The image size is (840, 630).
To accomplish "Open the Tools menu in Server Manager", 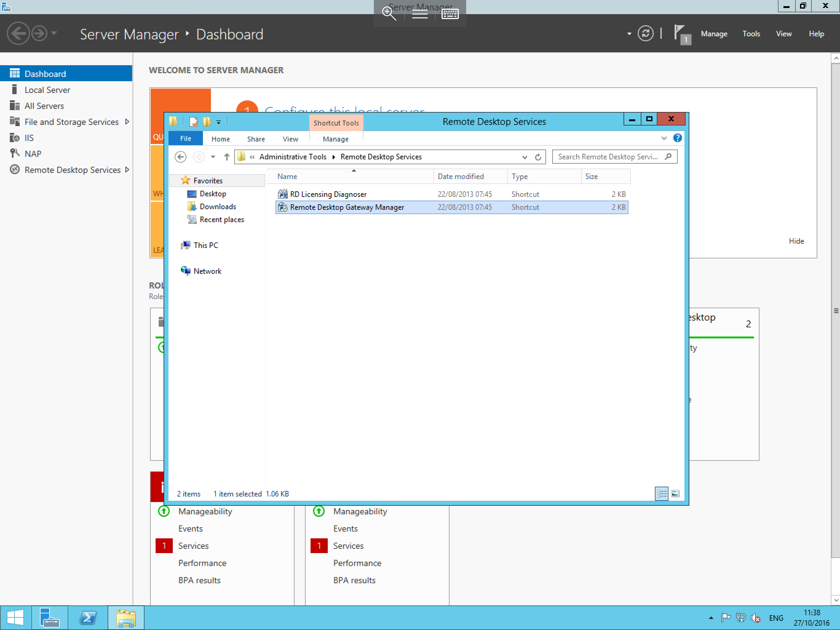I will [x=751, y=34].
